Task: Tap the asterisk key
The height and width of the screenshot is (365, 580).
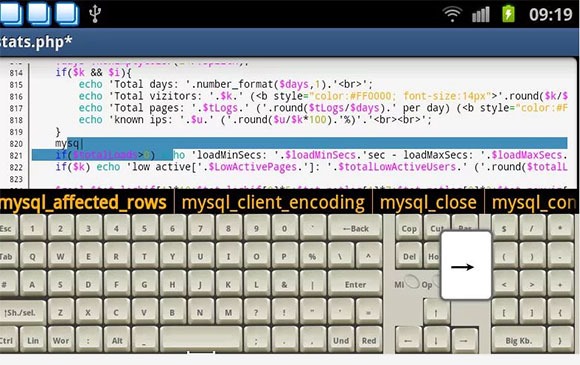Action: 560,229
